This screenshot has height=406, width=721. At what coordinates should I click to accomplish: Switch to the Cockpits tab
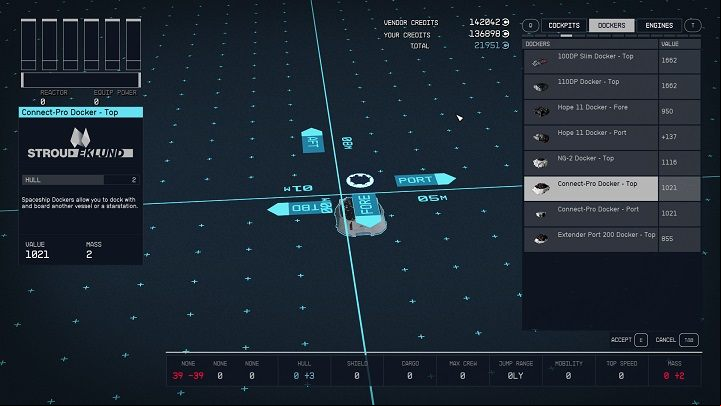(x=564, y=25)
